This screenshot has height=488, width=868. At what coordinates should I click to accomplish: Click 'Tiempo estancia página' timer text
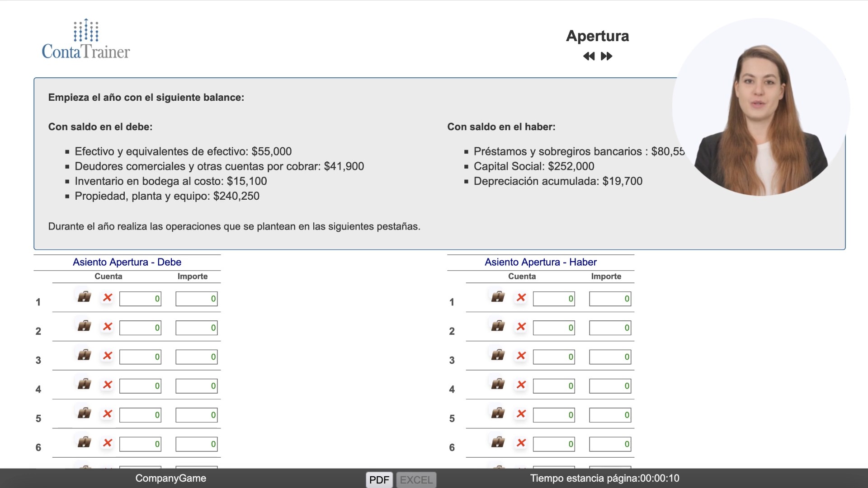[x=605, y=478]
